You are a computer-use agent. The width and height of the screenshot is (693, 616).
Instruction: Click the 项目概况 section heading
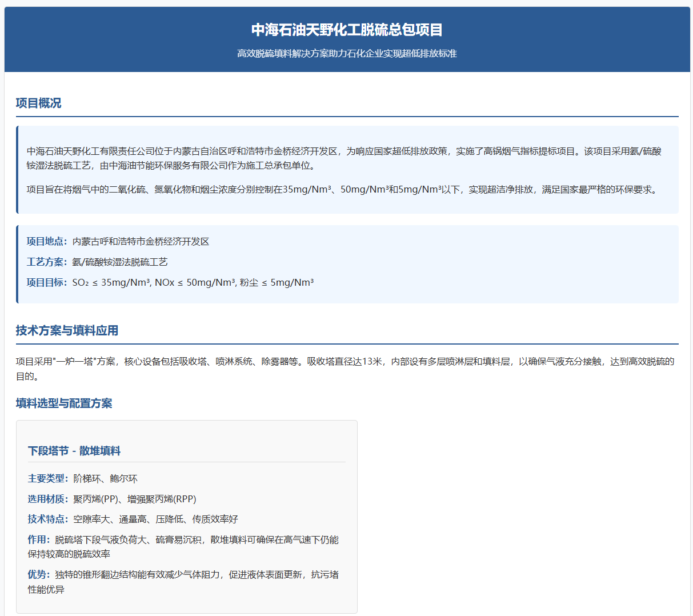pyautogui.click(x=38, y=103)
